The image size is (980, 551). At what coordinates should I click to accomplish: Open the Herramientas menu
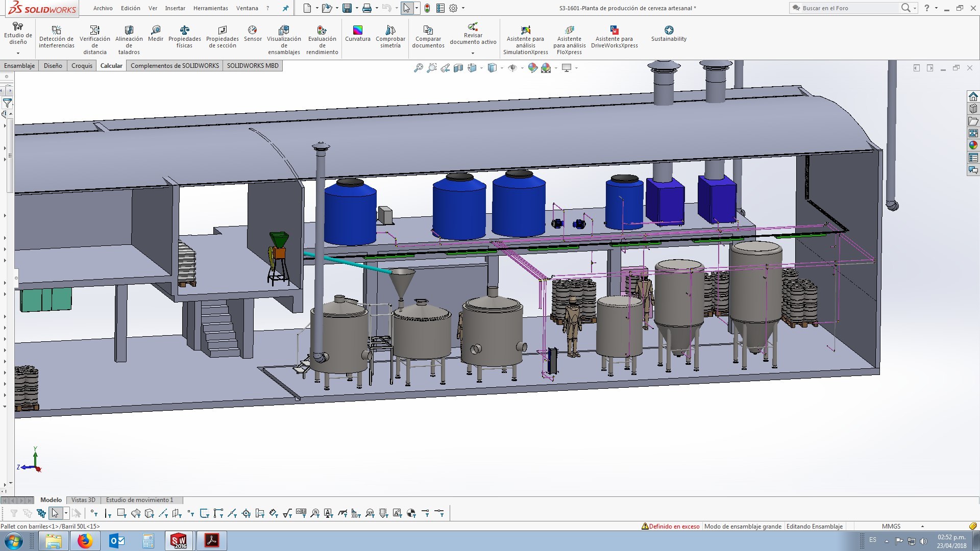pos(210,8)
